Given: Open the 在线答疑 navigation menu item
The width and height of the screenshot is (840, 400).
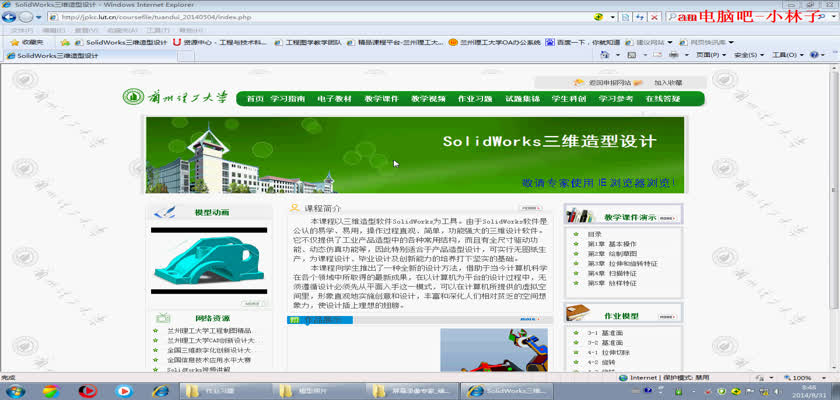Looking at the screenshot, I should tap(663, 99).
